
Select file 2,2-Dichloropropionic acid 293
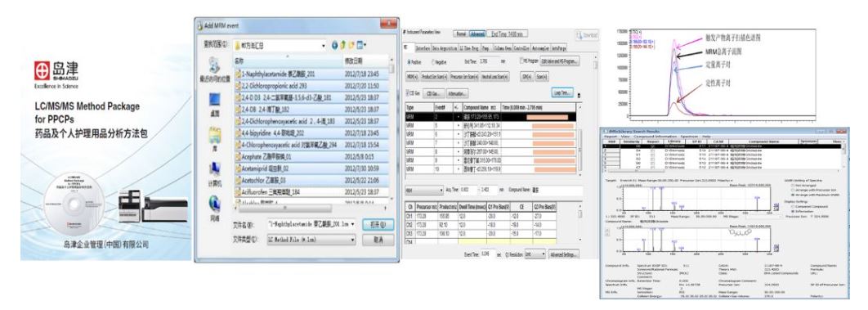click(311, 85)
